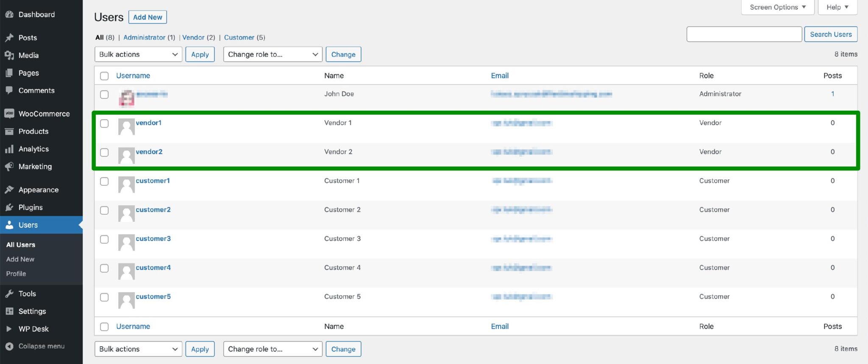Tick the customer3 row checkbox

[104, 239]
